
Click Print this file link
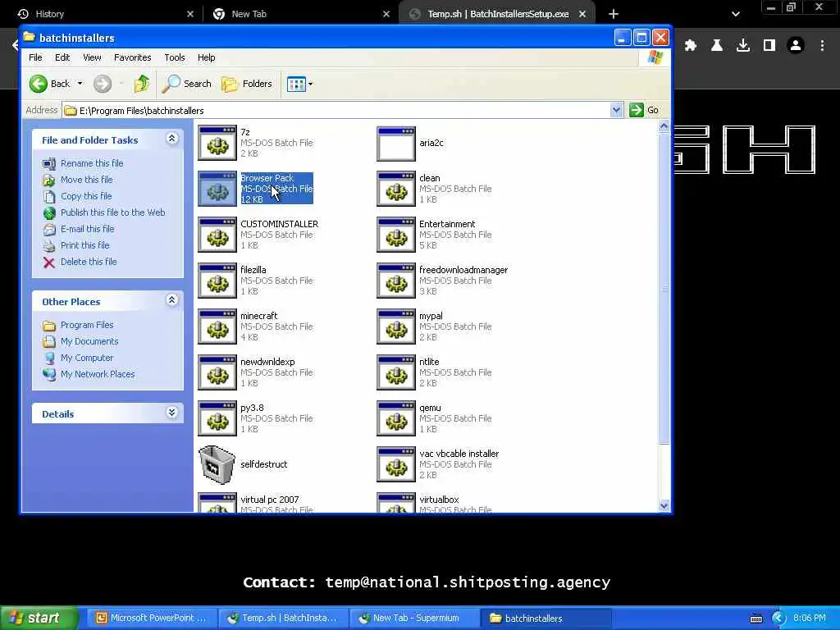point(84,245)
